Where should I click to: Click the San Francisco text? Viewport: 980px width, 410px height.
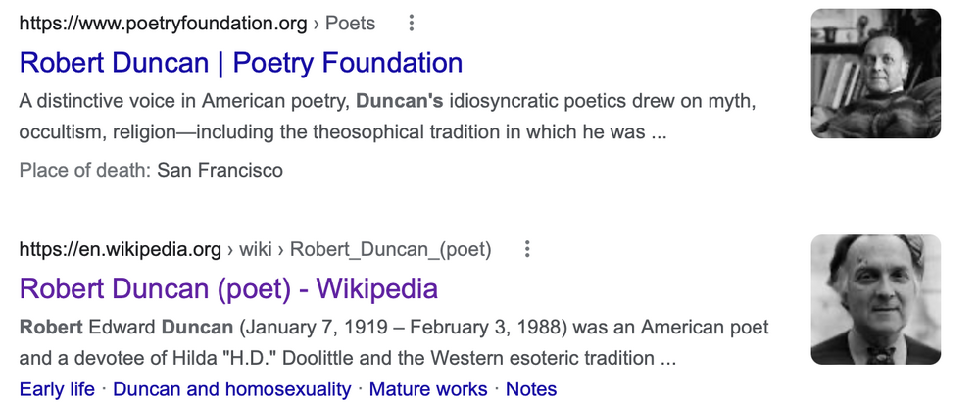coord(220,171)
